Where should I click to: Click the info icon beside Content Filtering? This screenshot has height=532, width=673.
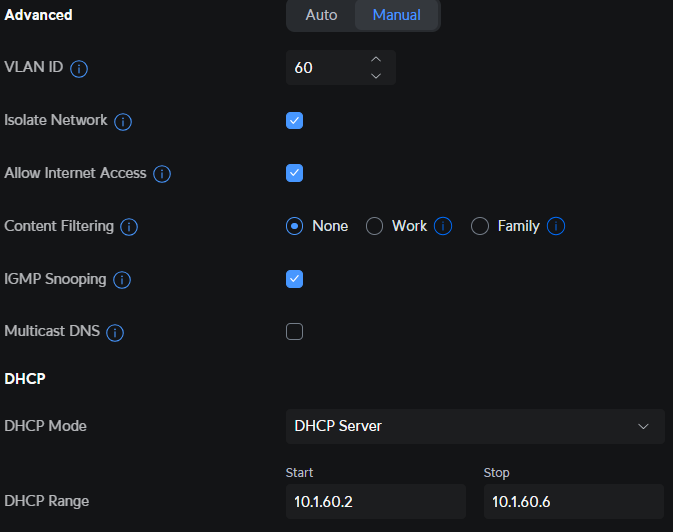tap(129, 227)
